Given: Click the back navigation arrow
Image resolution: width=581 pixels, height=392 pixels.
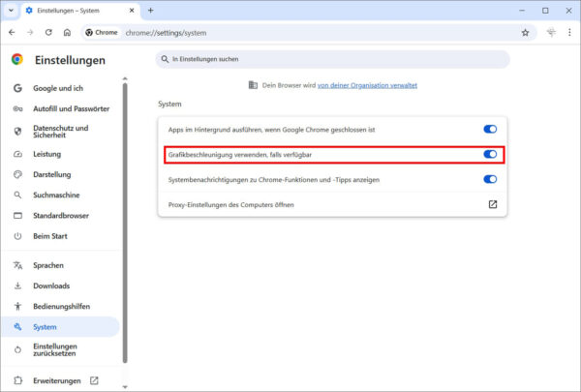Looking at the screenshot, I should (x=12, y=33).
